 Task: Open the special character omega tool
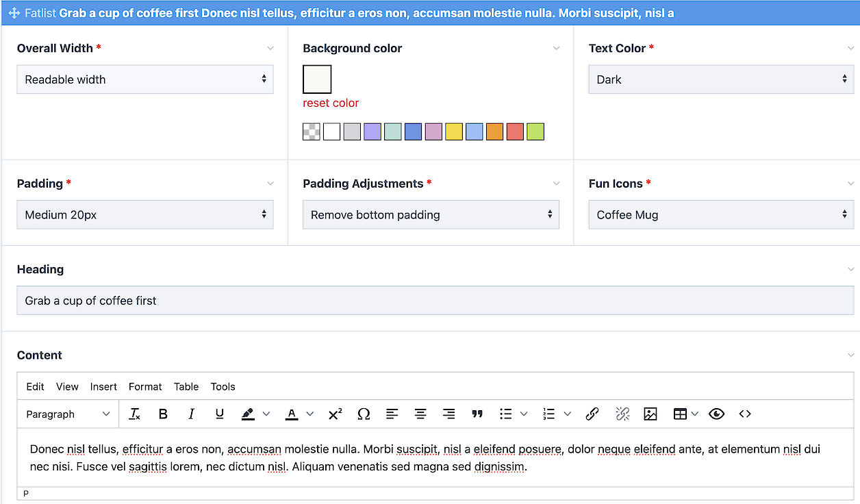tap(364, 414)
